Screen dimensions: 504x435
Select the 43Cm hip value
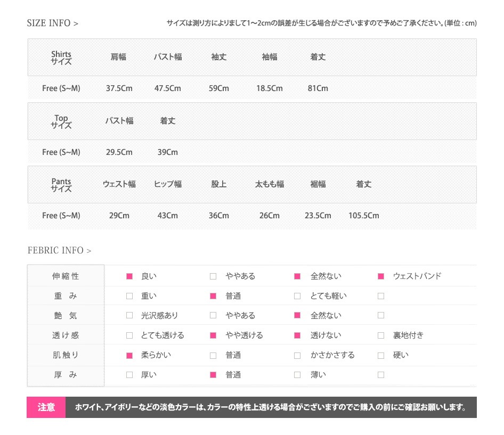click(168, 216)
